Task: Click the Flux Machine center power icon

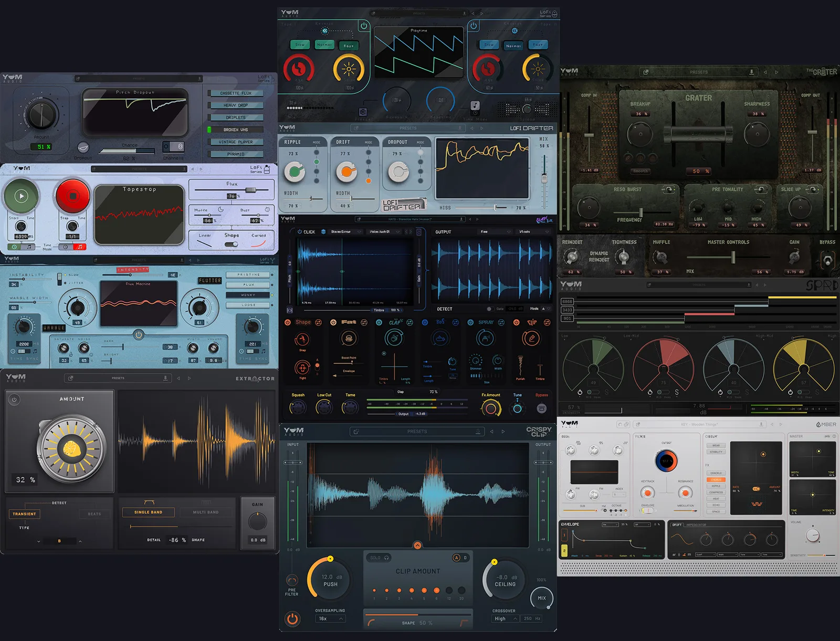Action: pos(139,334)
